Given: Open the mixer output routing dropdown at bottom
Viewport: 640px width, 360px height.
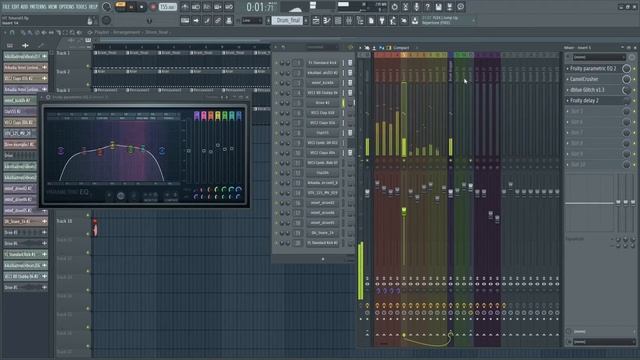Looking at the screenshot, I should pyautogui.click(x=603, y=342).
